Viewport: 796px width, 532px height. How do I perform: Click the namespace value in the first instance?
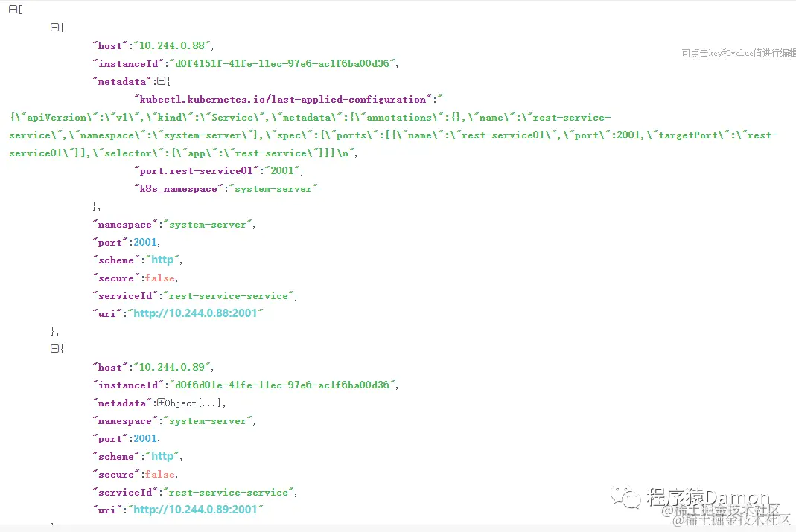(x=208, y=225)
